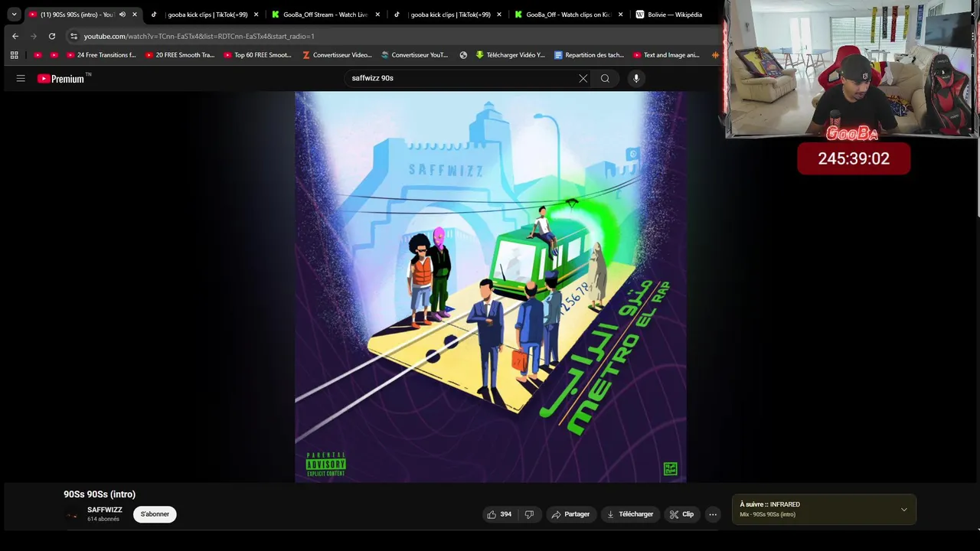The image size is (980, 551).
Task: Open 24 Free Transitions bookmark
Action: pyautogui.click(x=101, y=55)
